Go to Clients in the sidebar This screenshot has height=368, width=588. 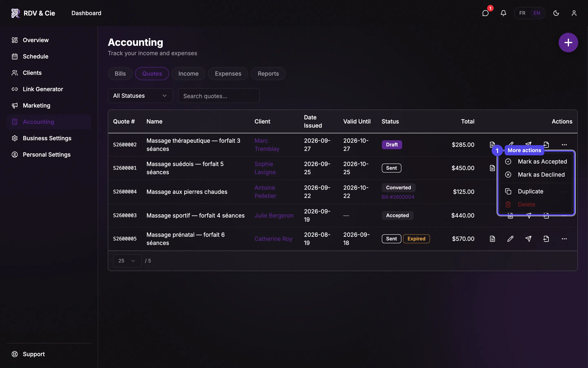click(49, 73)
